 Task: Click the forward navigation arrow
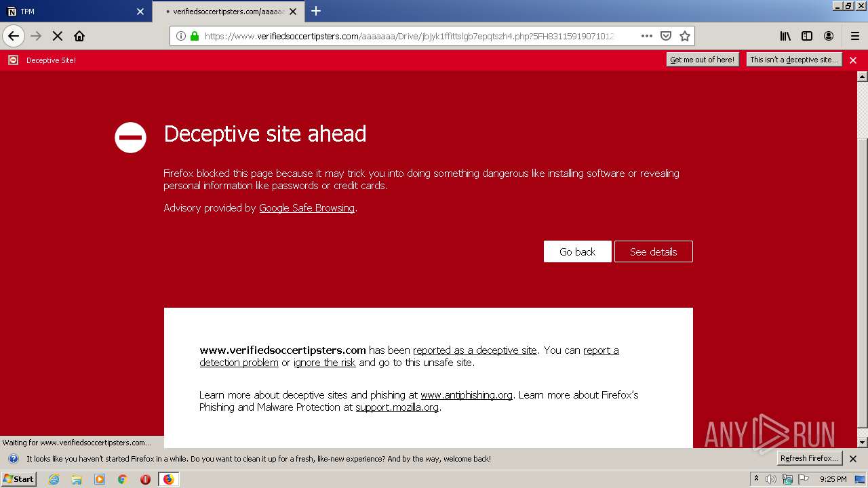coord(36,36)
